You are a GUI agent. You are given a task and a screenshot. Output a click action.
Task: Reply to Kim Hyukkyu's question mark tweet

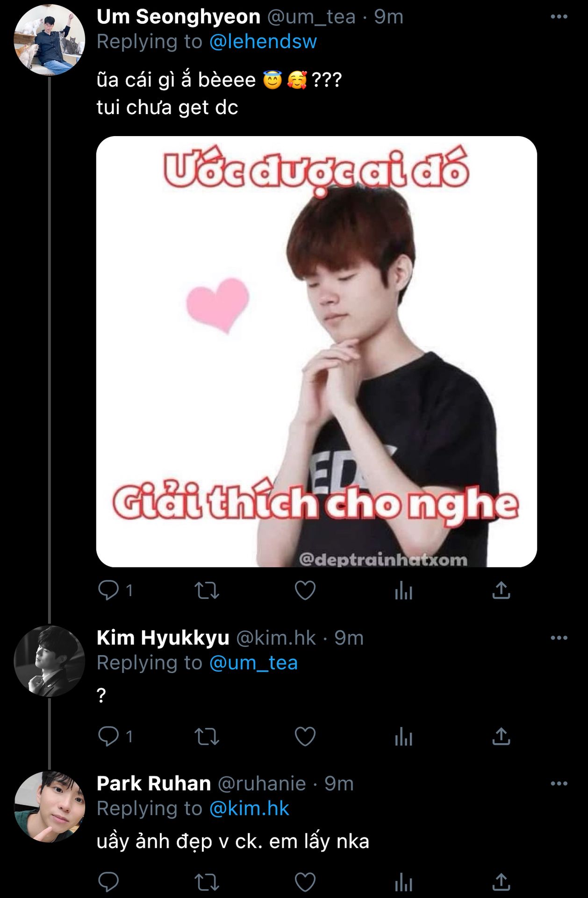108,737
